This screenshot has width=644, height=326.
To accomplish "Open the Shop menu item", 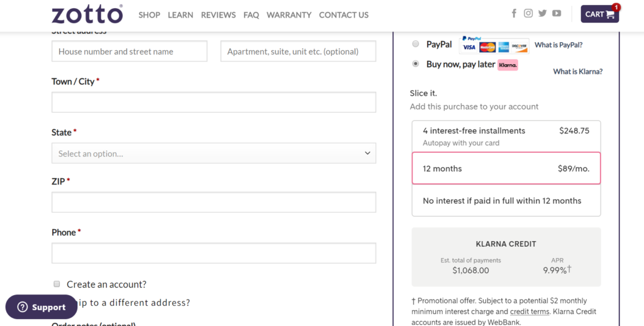I will [x=149, y=14].
